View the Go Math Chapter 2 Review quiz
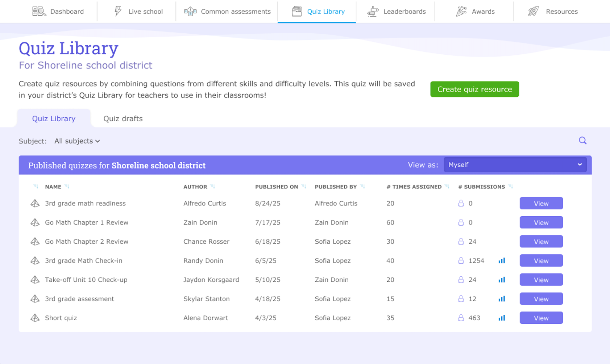Screen dimensions: 610x364 tap(541, 242)
